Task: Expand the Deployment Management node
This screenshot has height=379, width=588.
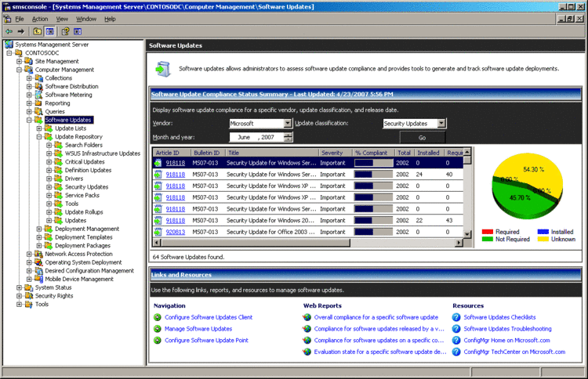Action: tap(39, 229)
